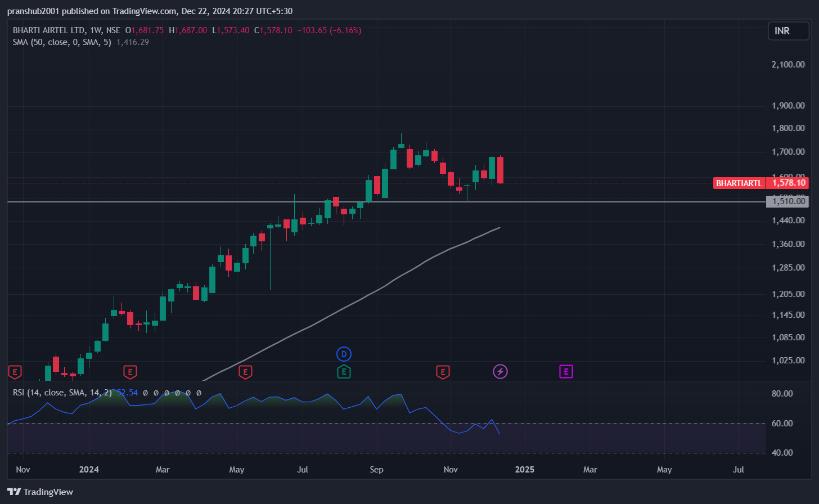The height and width of the screenshot is (504, 819).
Task: Click the BHARTI AIRTEL LTD chart title
Action: [x=49, y=30]
